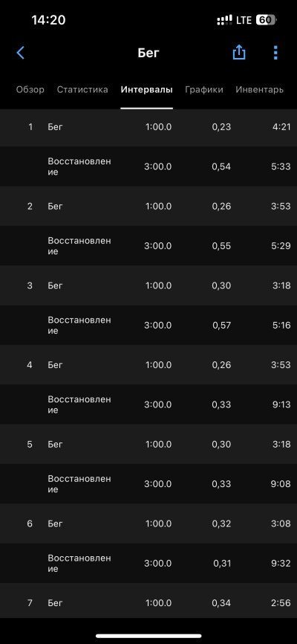Image resolution: width=297 pixels, height=644 pixels.
Task: Open the share icon
Action: pyautogui.click(x=239, y=52)
